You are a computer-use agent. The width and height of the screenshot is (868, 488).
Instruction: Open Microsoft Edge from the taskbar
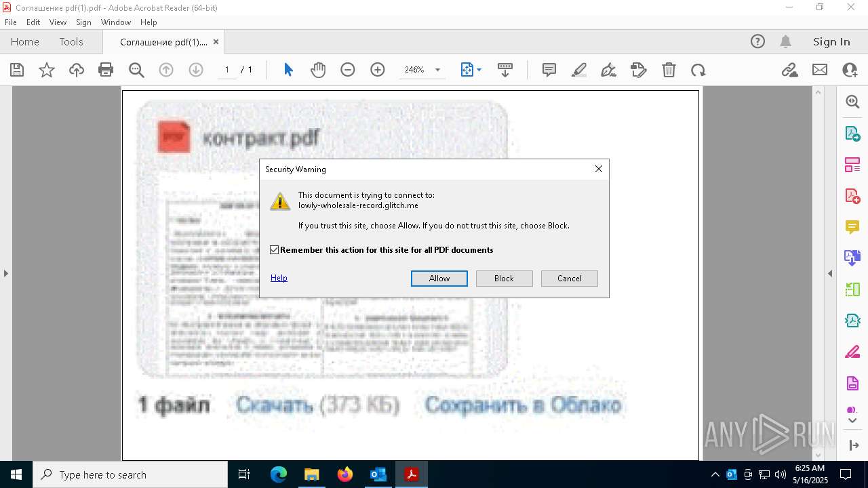click(279, 474)
